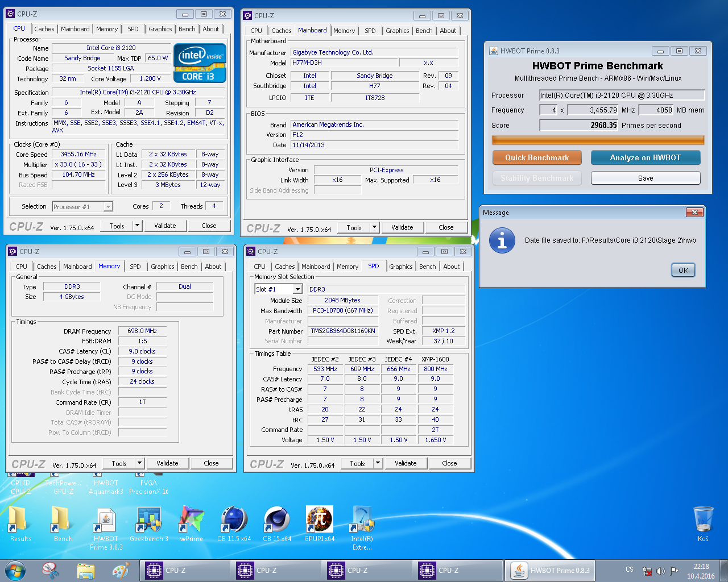Launch the Geekbench 3 desktop shortcut
728x582 pixels.
pyautogui.click(x=149, y=524)
